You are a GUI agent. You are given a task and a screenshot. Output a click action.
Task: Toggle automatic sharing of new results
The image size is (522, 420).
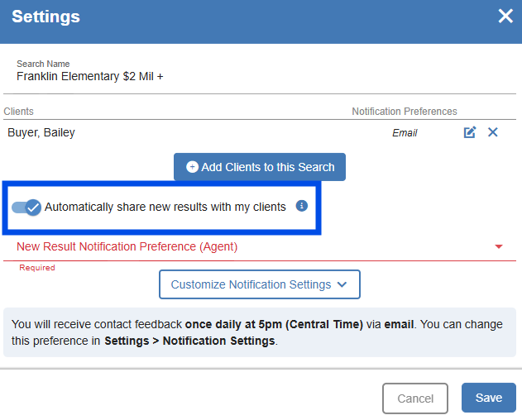pyautogui.click(x=26, y=208)
